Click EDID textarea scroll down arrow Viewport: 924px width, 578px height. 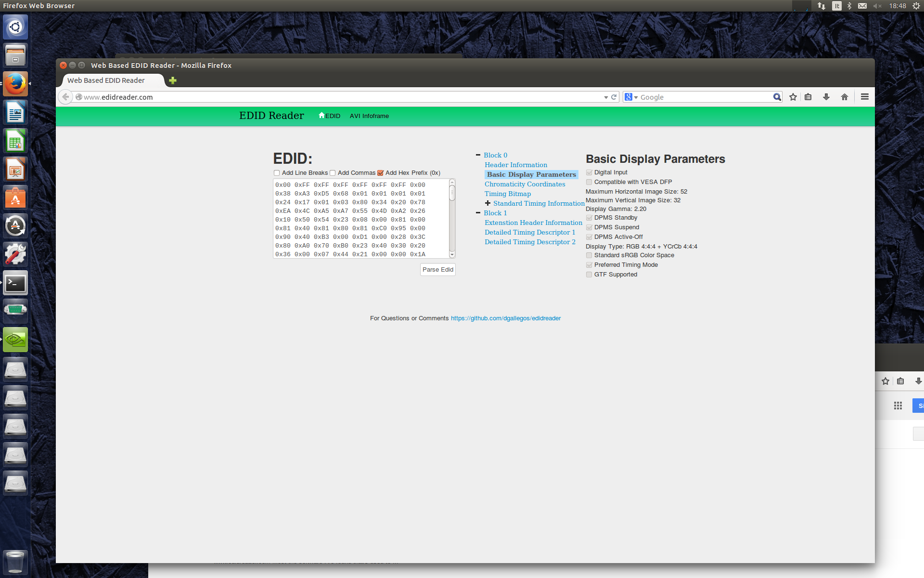coord(452,255)
